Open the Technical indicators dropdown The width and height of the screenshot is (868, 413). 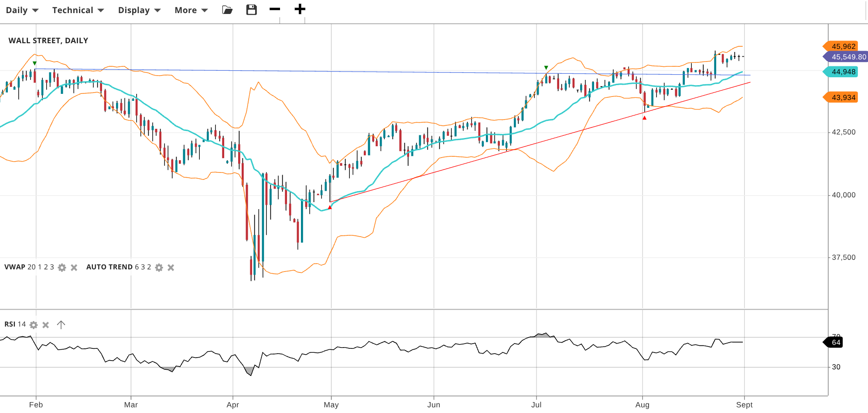tap(78, 10)
